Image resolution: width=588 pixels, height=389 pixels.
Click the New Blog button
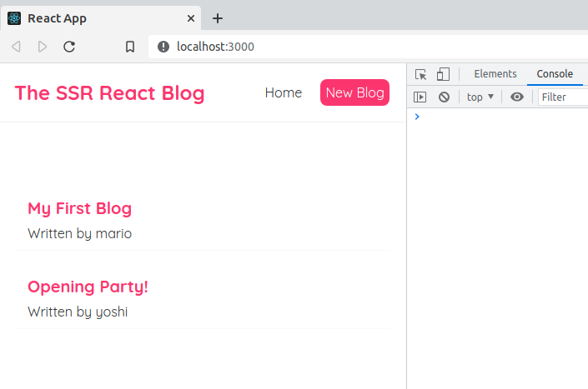click(354, 92)
